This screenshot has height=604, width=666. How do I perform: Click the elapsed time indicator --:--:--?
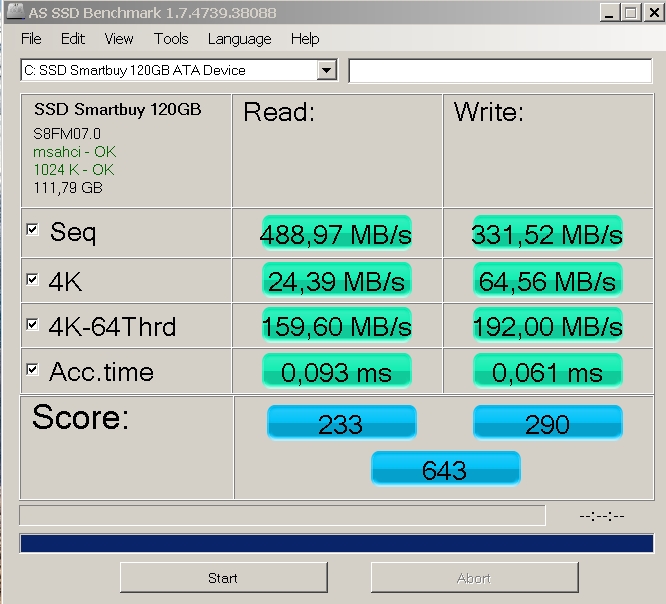pyautogui.click(x=602, y=516)
